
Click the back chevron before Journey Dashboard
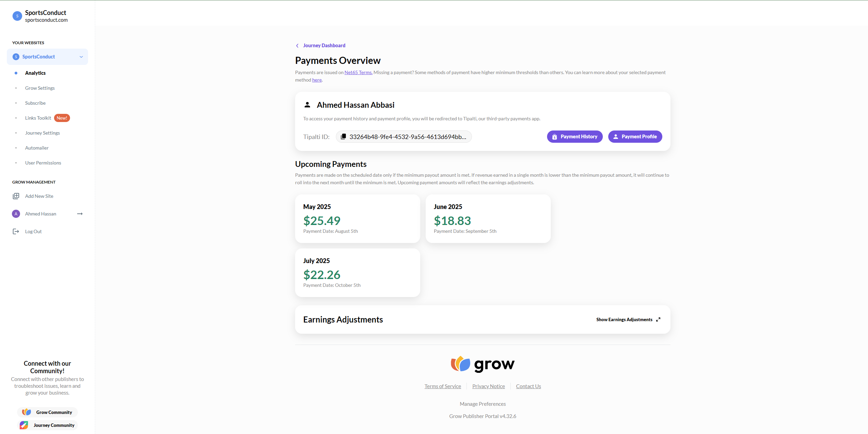point(297,46)
